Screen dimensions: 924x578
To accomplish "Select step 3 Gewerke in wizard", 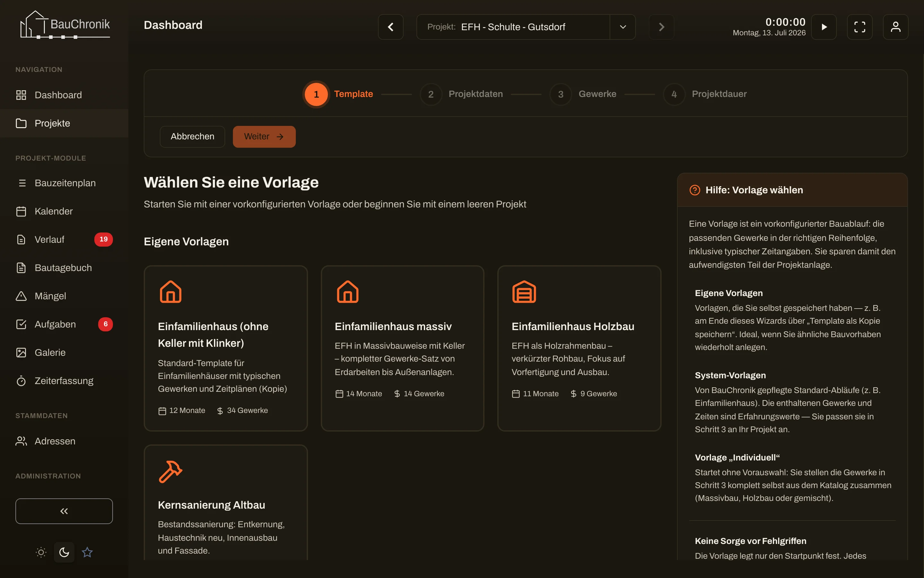I will [x=583, y=94].
